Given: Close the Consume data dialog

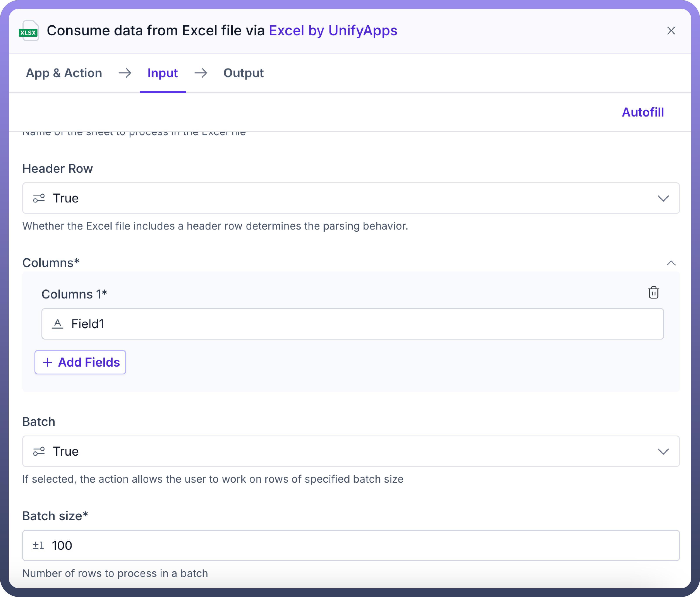Looking at the screenshot, I should click(x=671, y=31).
